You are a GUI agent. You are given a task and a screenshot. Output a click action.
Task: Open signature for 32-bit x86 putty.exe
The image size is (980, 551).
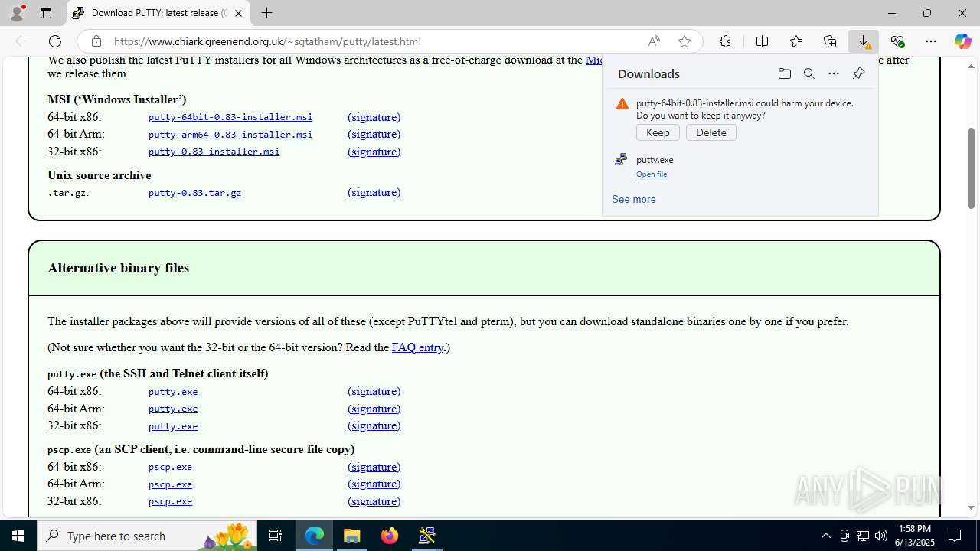(374, 425)
